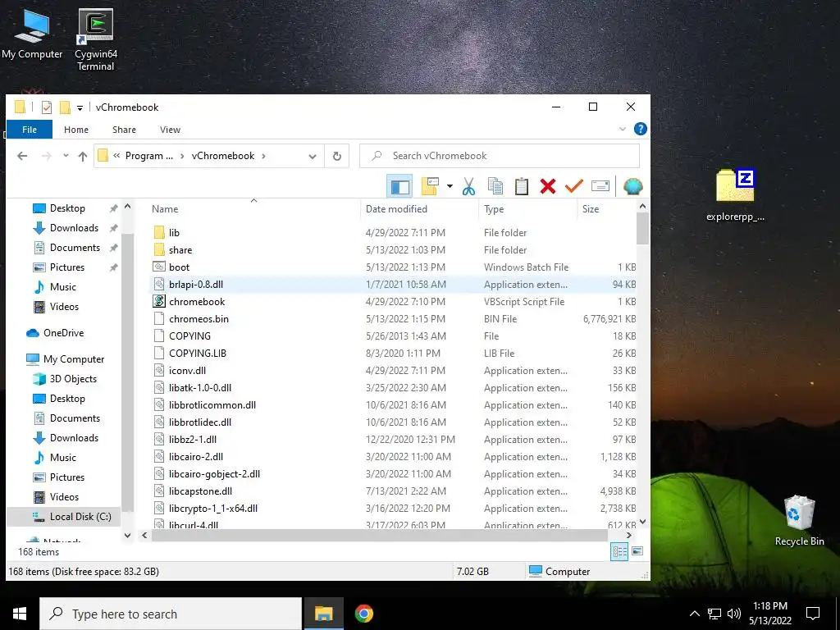Click the New Folder icon in title bar

[65, 107]
